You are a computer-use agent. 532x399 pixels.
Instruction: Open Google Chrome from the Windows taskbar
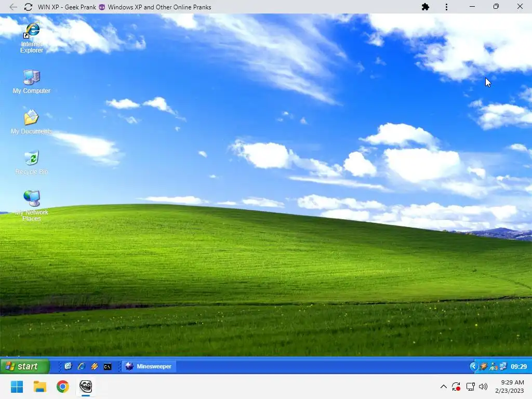click(63, 387)
